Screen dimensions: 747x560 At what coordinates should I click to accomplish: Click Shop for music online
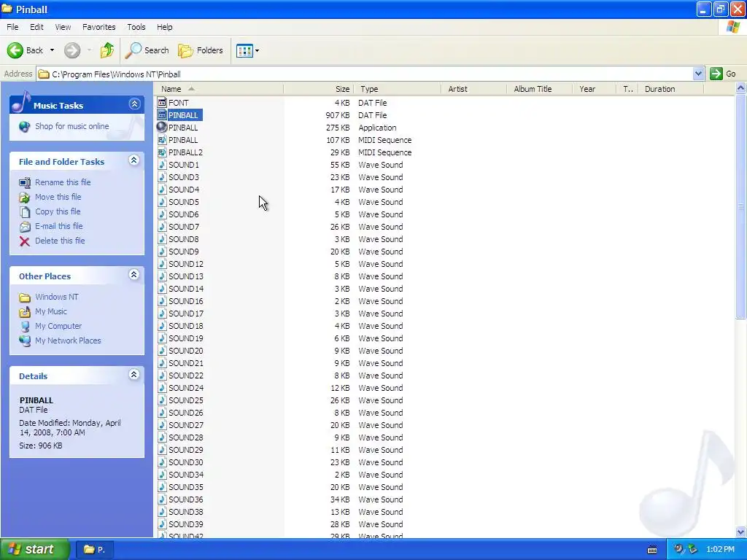[x=72, y=126]
